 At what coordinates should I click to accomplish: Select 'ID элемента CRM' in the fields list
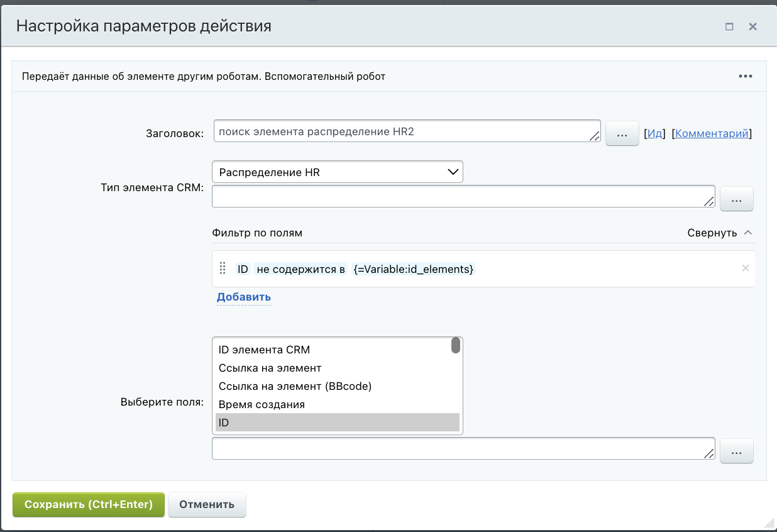click(264, 350)
